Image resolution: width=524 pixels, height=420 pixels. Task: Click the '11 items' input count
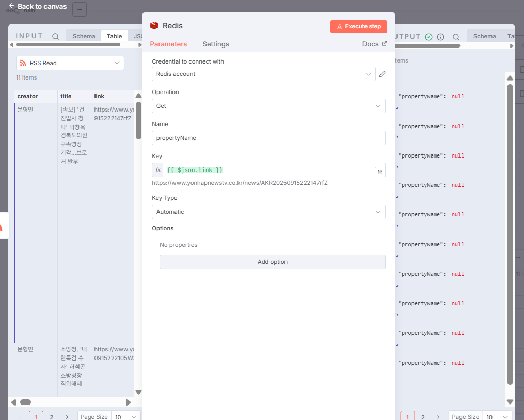(26, 77)
